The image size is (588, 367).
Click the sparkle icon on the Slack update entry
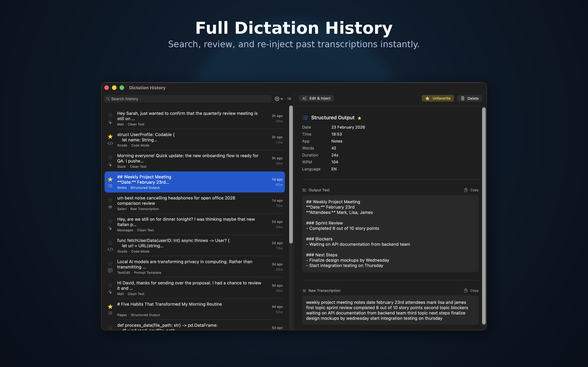(x=110, y=165)
